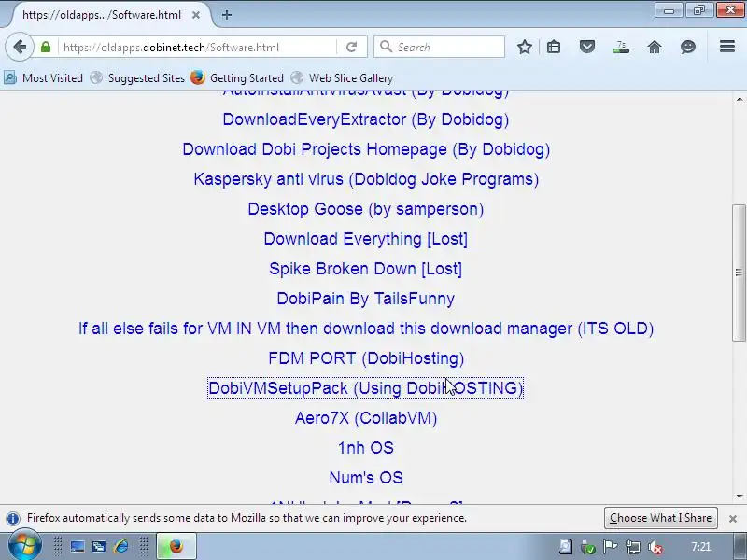Click the first system tray icon
This screenshot has width=747, height=560.
coord(566,547)
